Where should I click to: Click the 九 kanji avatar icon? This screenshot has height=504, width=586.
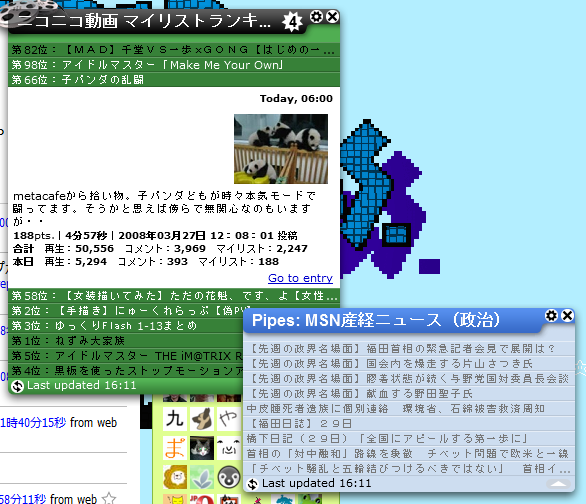[175, 418]
